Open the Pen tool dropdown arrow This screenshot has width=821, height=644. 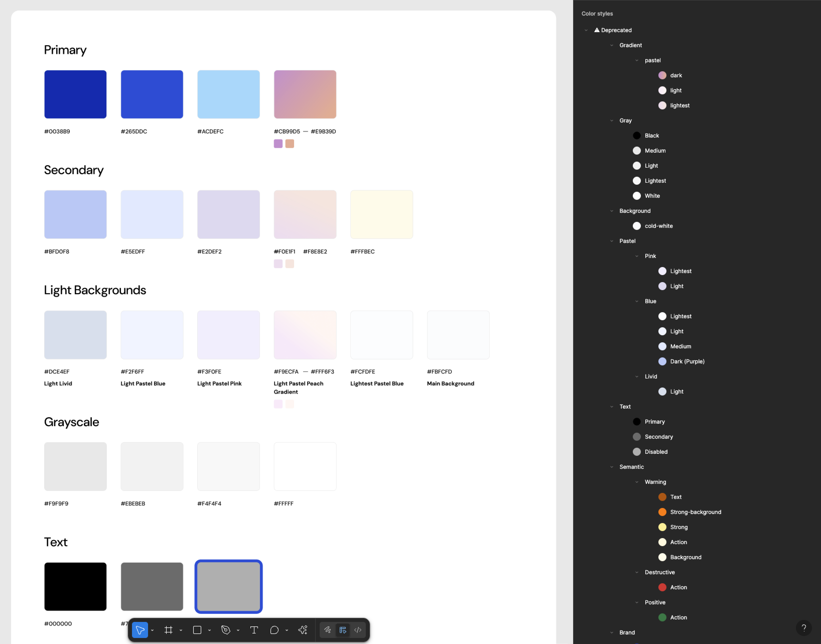pyautogui.click(x=238, y=630)
